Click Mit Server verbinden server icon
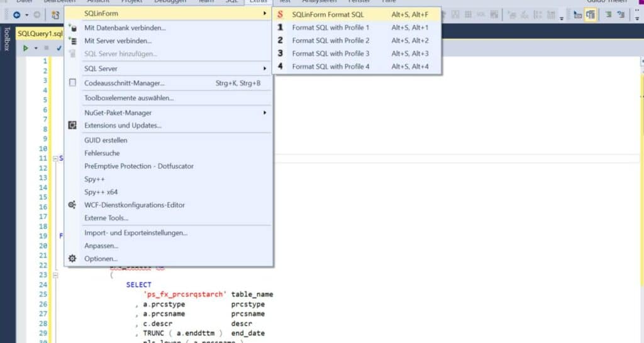Screen dimensions: 644x343 point(73,41)
